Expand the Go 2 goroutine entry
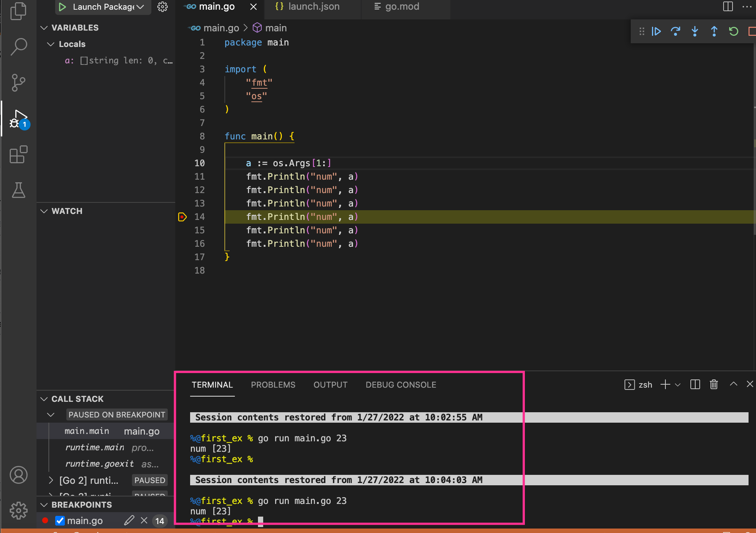756x533 pixels. coord(51,480)
